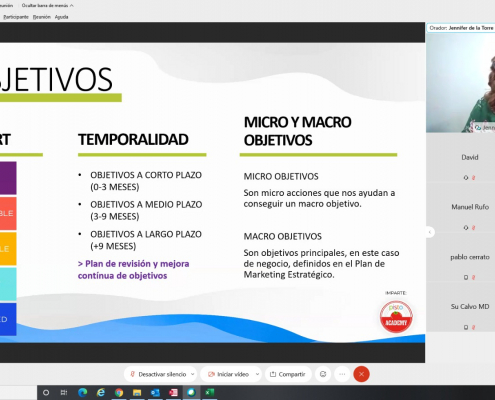
Task: Open Outlook from the taskbar
Action: tap(155, 393)
